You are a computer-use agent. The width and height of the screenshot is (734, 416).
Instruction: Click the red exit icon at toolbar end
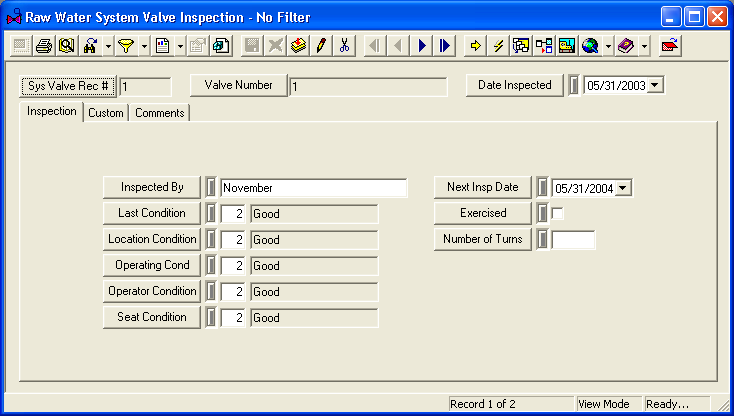point(670,46)
